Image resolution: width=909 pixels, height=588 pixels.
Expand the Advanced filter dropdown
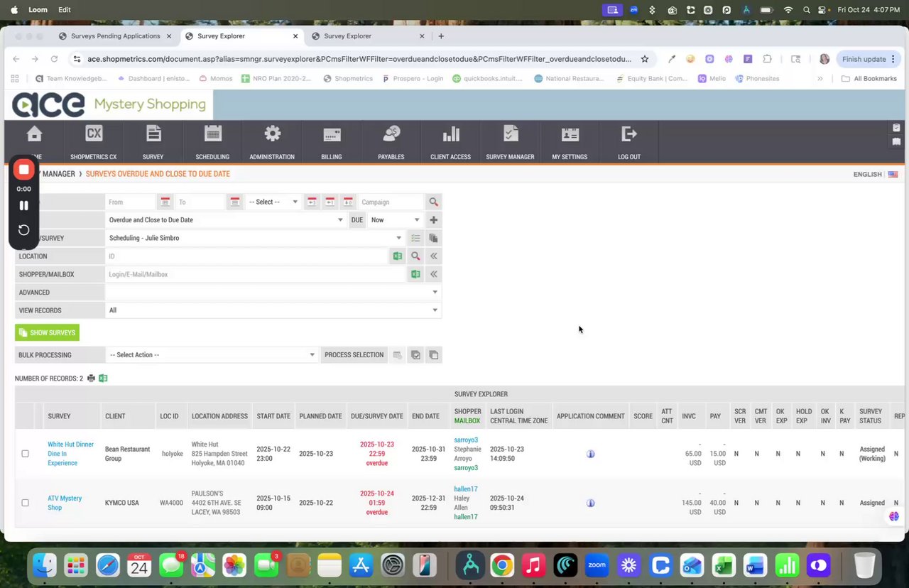point(273,292)
